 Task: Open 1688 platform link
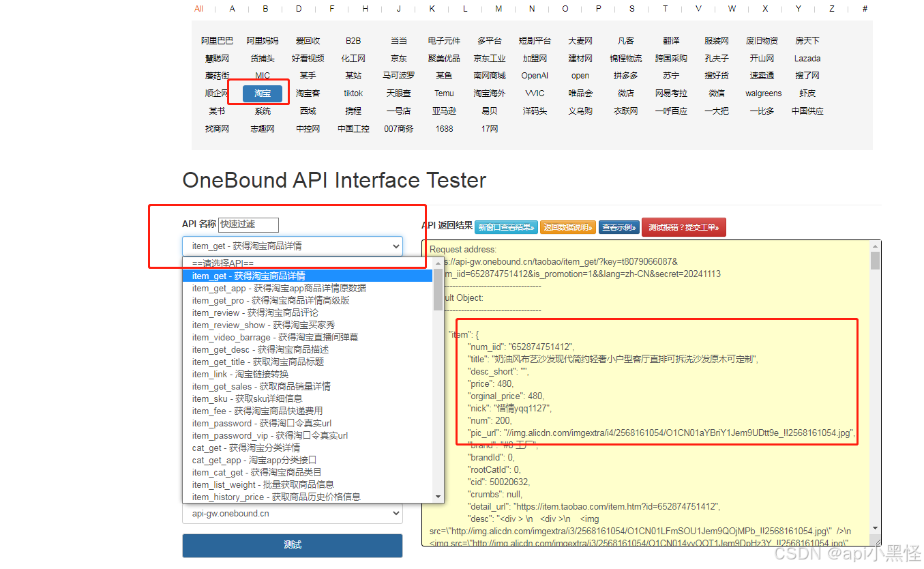pos(444,128)
